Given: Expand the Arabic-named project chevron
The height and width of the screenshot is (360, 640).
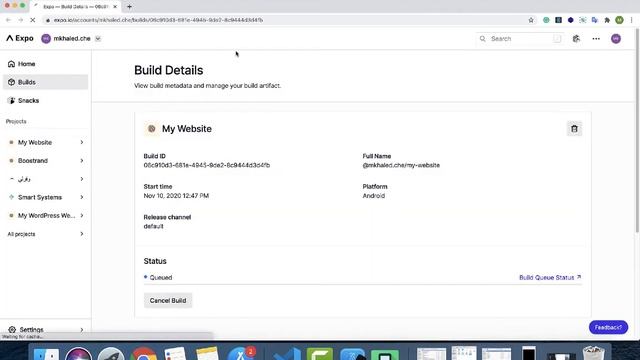Looking at the screenshot, I should [82, 179].
